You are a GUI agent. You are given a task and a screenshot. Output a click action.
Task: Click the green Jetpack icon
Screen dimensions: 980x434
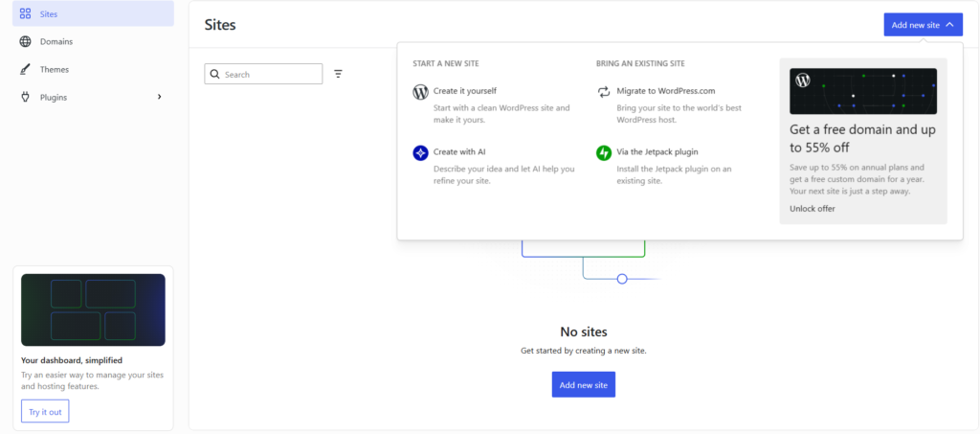(x=604, y=152)
